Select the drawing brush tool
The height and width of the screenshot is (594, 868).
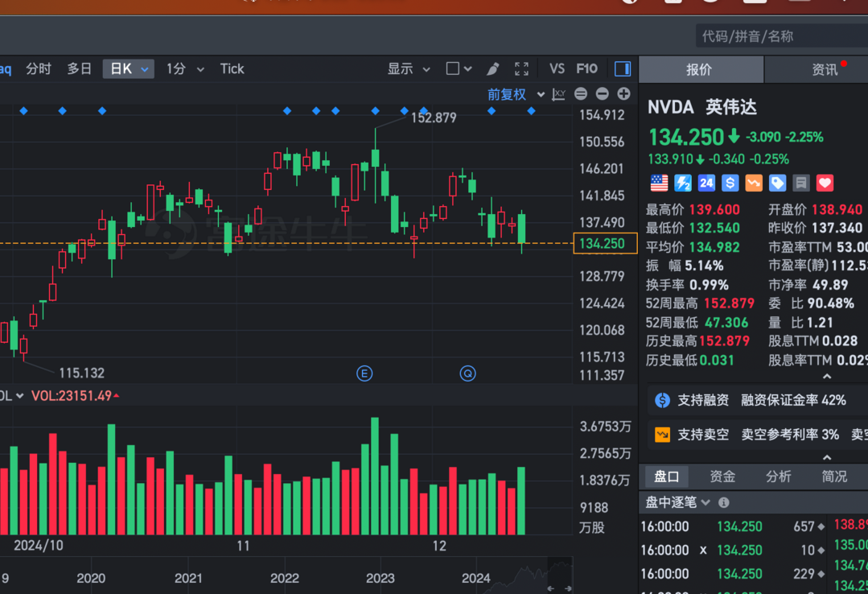point(492,68)
